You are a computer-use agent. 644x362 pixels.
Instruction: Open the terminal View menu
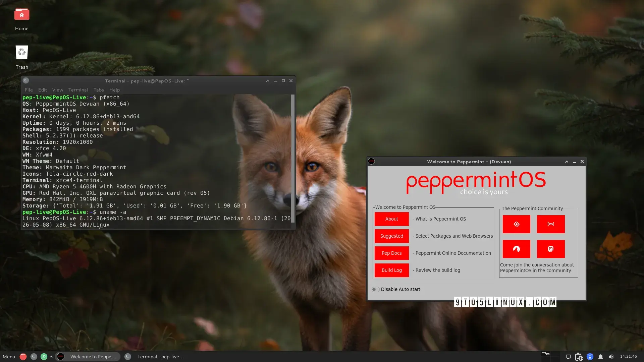[x=58, y=90]
